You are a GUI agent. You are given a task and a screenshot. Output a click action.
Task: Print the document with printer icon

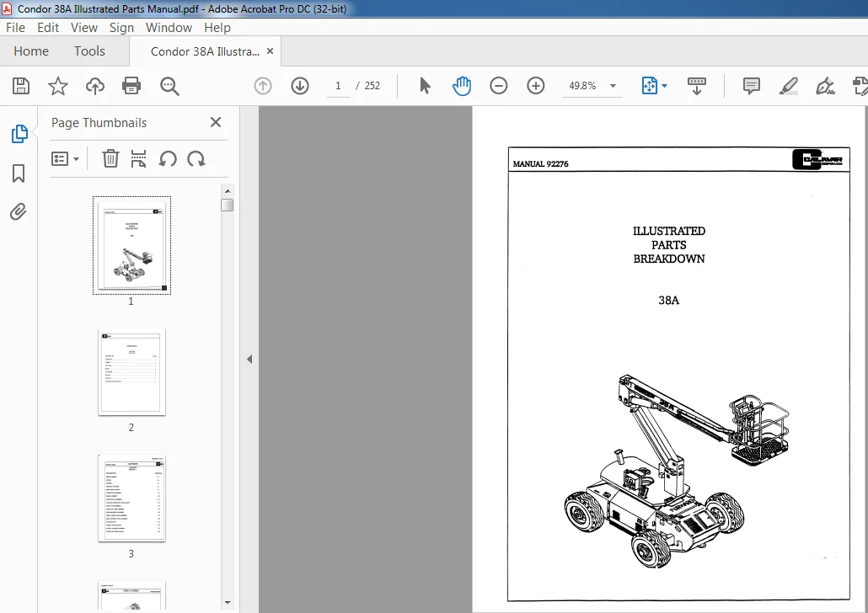tap(131, 86)
